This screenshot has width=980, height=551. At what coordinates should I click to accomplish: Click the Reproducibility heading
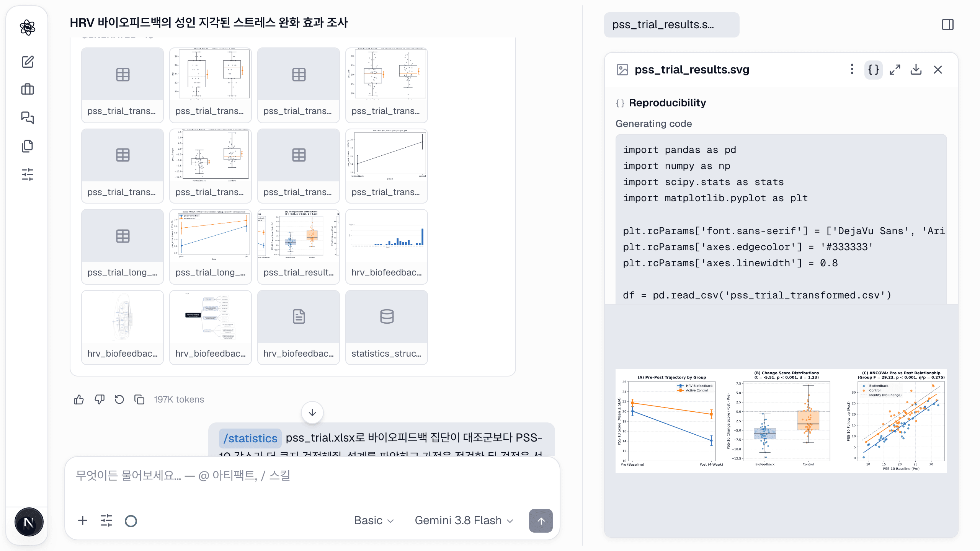pos(667,103)
